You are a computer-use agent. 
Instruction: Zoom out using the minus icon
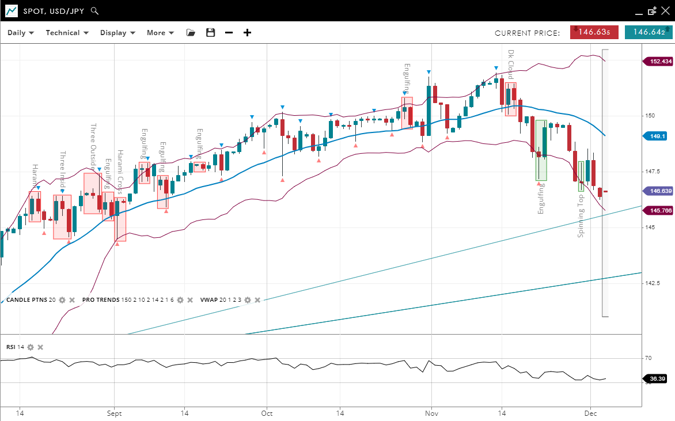(229, 33)
